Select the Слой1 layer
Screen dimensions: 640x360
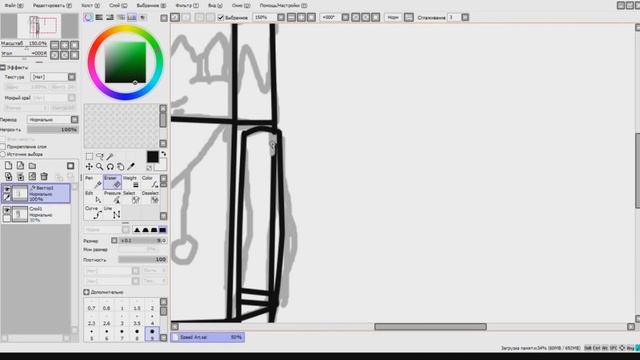(36, 214)
